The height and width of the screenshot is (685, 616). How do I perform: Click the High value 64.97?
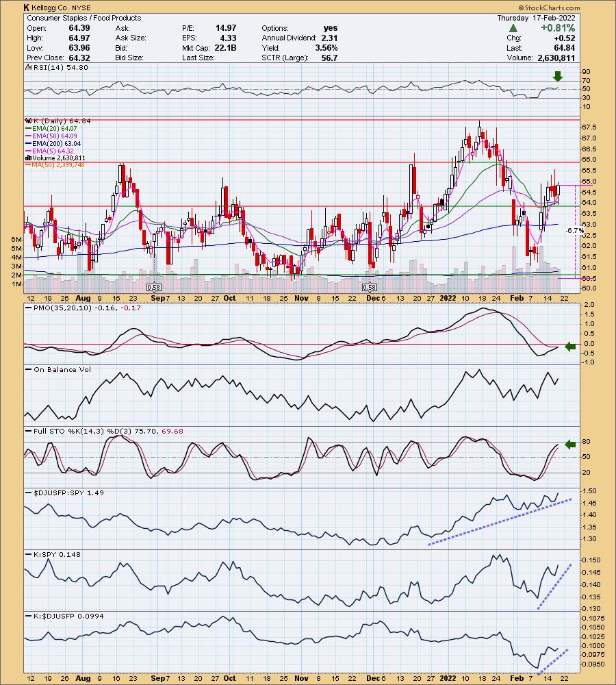pyautogui.click(x=79, y=38)
